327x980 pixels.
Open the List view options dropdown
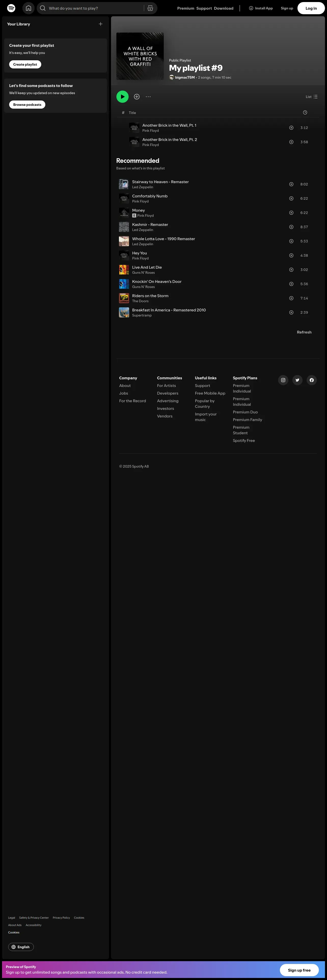311,97
